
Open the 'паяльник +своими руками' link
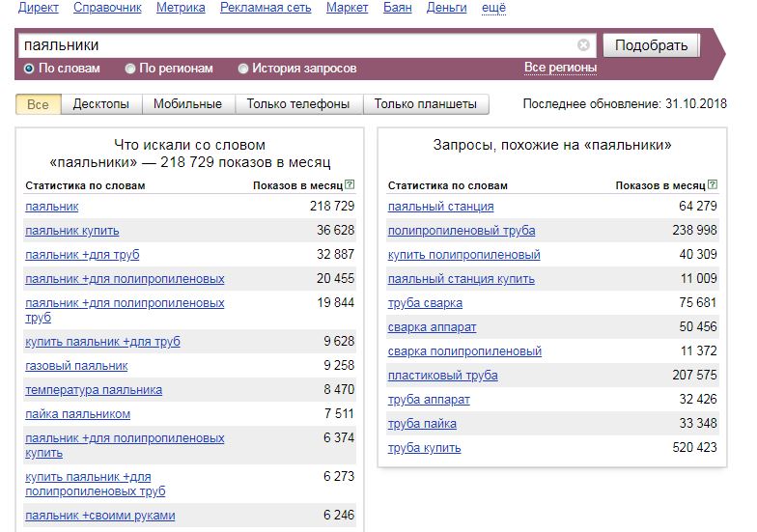100,516
